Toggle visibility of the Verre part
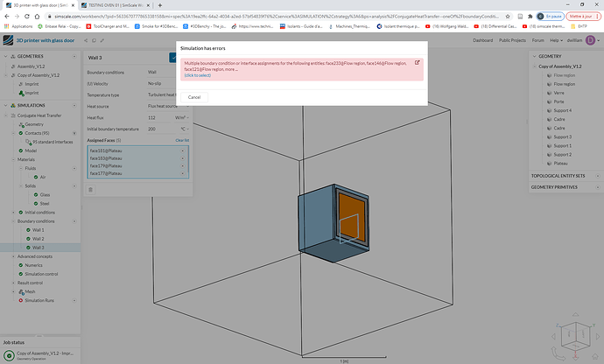This screenshot has width=604, height=364. pyautogui.click(x=550, y=93)
